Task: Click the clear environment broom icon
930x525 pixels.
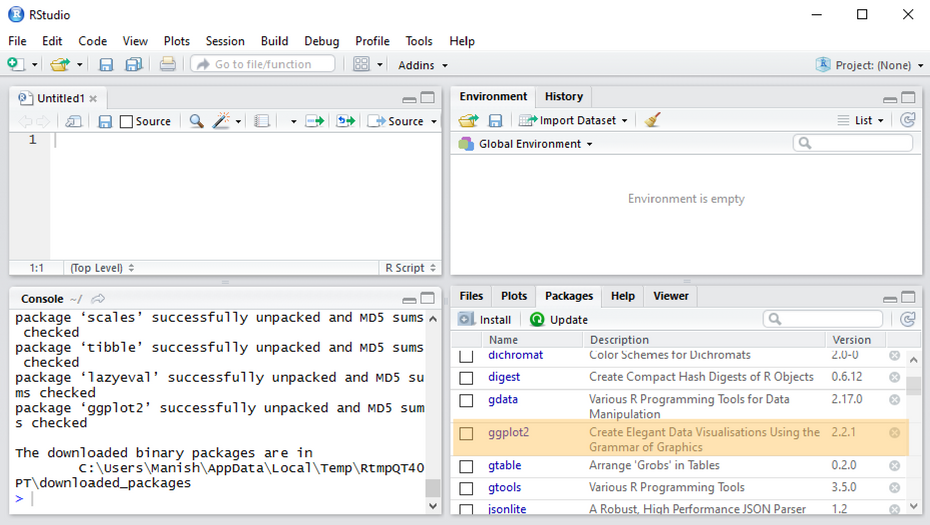Action: [653, 120]
